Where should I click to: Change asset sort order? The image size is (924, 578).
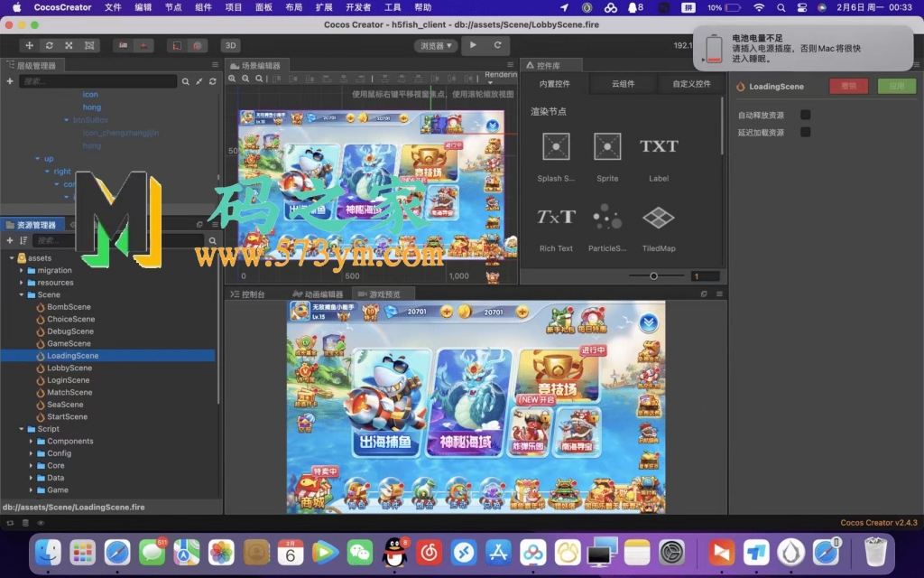tap(23, 240)
